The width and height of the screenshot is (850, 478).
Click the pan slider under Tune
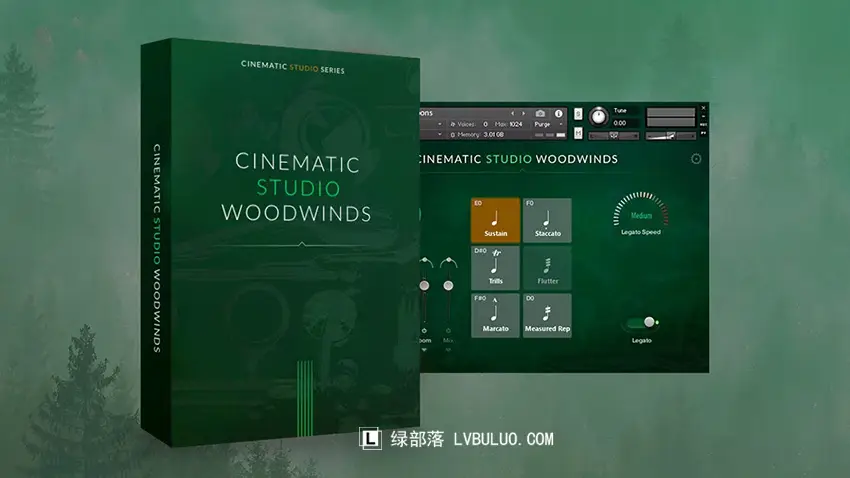[x=614, y=135]
